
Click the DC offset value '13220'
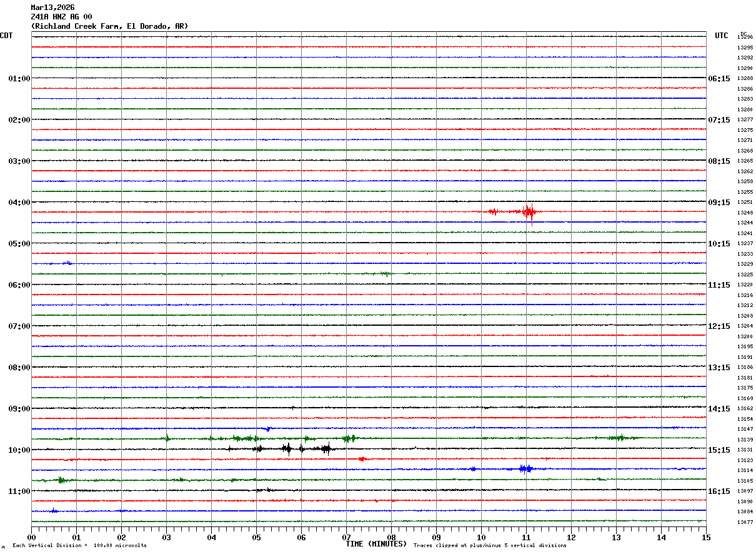pos(745,285)
